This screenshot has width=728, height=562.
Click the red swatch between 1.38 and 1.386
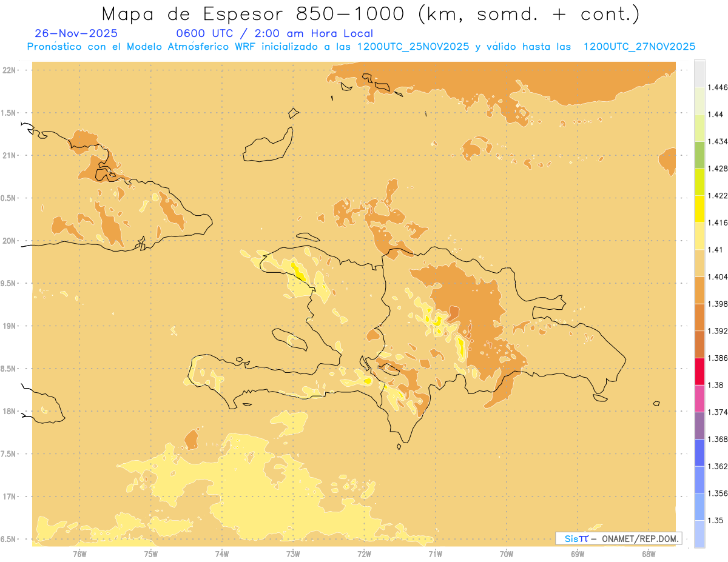699,372
